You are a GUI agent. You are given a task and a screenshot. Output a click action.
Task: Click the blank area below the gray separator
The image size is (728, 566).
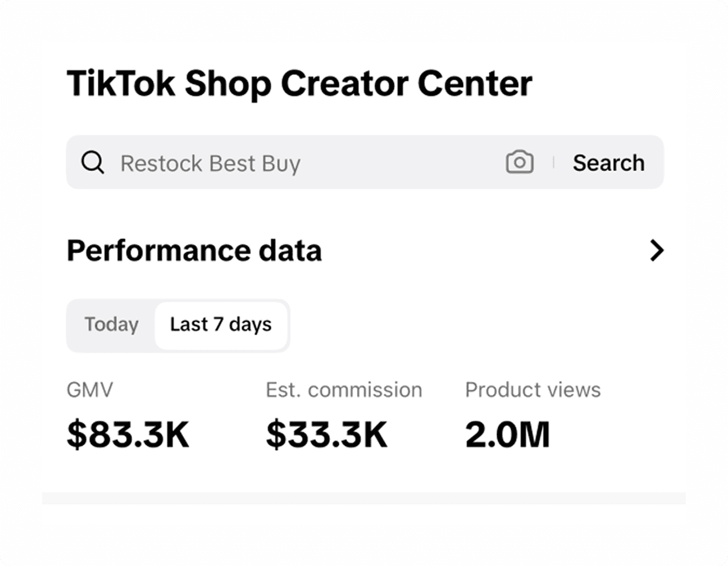tap(363, 533)
